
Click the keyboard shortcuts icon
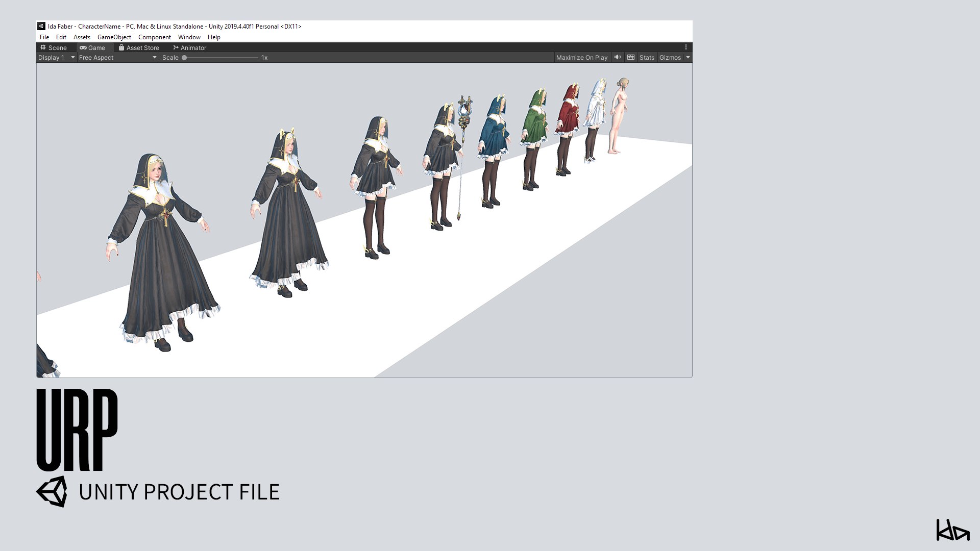pos(631,57)
